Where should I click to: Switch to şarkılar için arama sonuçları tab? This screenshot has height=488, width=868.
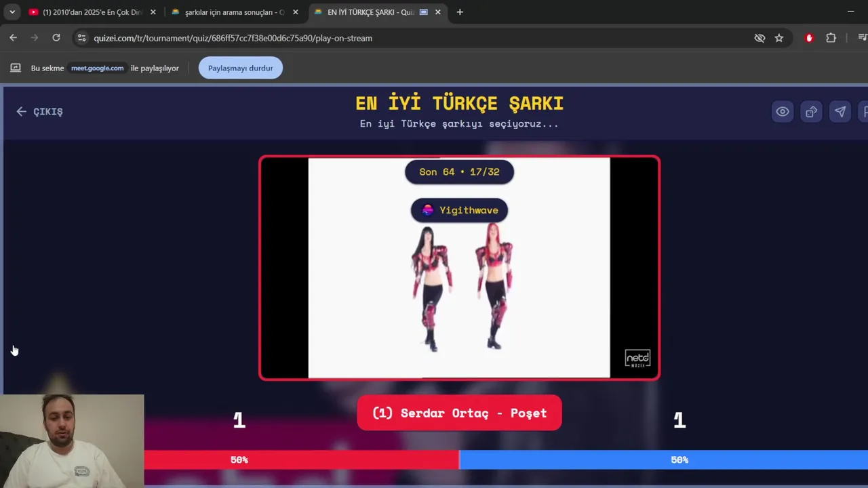coord(235,12)
